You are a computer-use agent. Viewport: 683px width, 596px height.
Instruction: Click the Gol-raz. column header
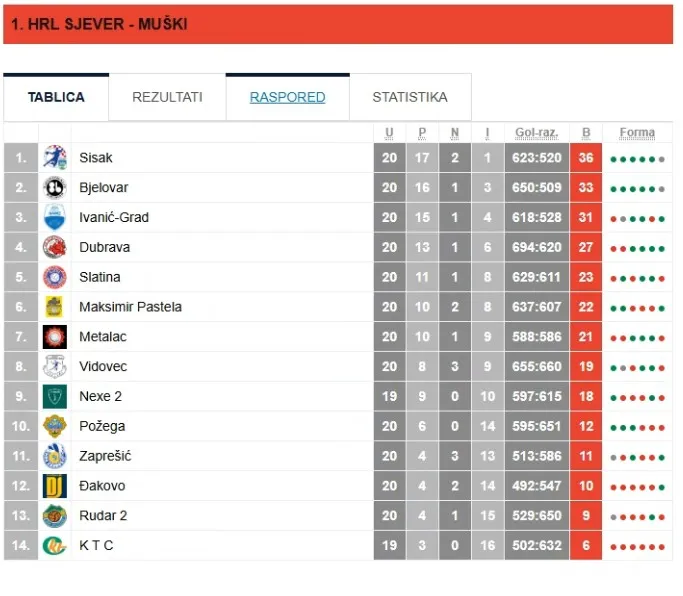tap(537, 133)
